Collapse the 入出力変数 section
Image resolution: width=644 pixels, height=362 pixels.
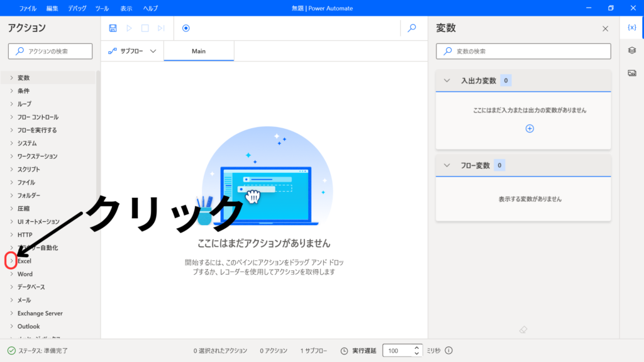point(447,80)
